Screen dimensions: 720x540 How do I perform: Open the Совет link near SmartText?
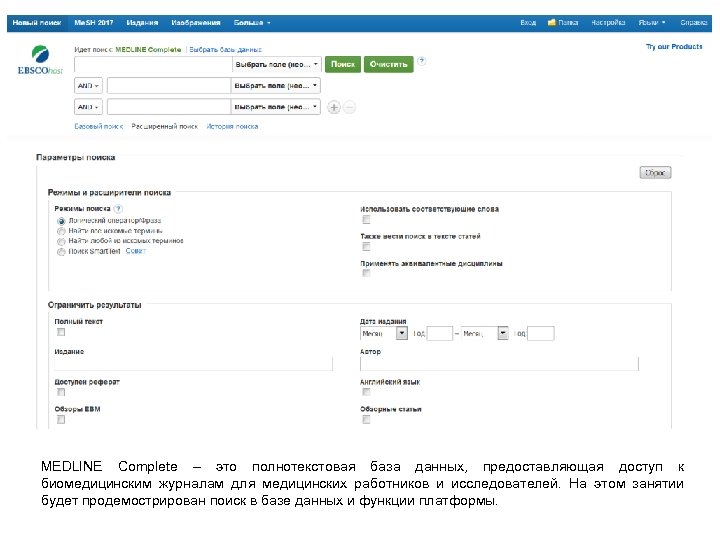pyautogui.click(x=135, y=251)
